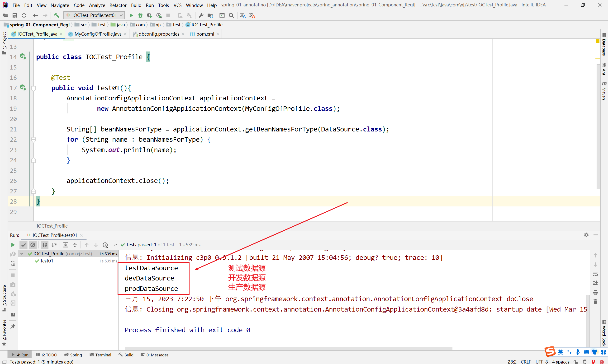Screen dimensions: 608x364
Task: Click the Sogou input method tray icon
Action: coord(550,351)
